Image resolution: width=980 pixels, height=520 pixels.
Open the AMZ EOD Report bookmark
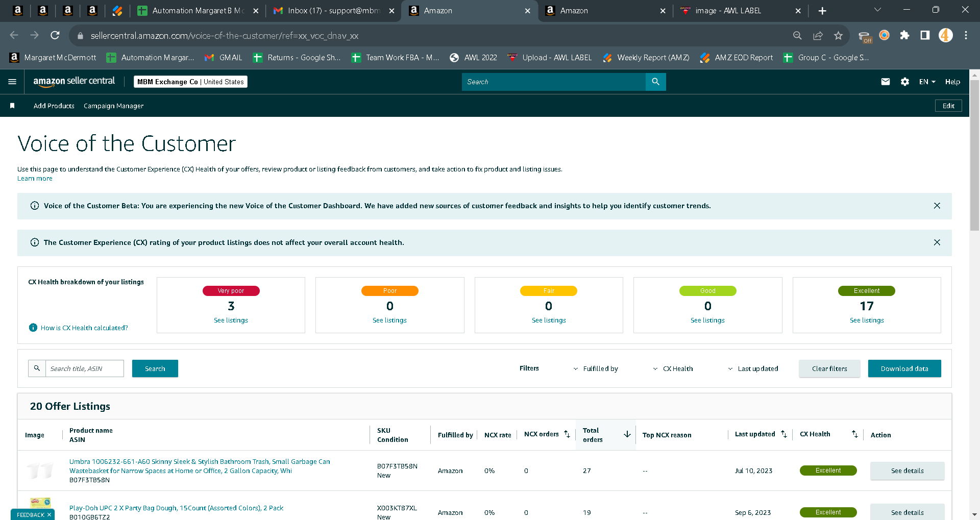click(x=737, y=58)
